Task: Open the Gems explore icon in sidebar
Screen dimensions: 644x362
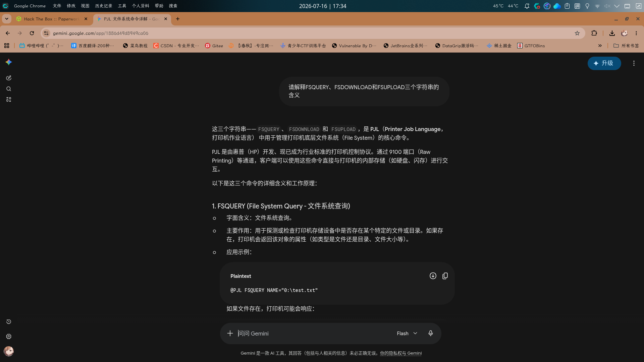Action: [x=9, y=100]
